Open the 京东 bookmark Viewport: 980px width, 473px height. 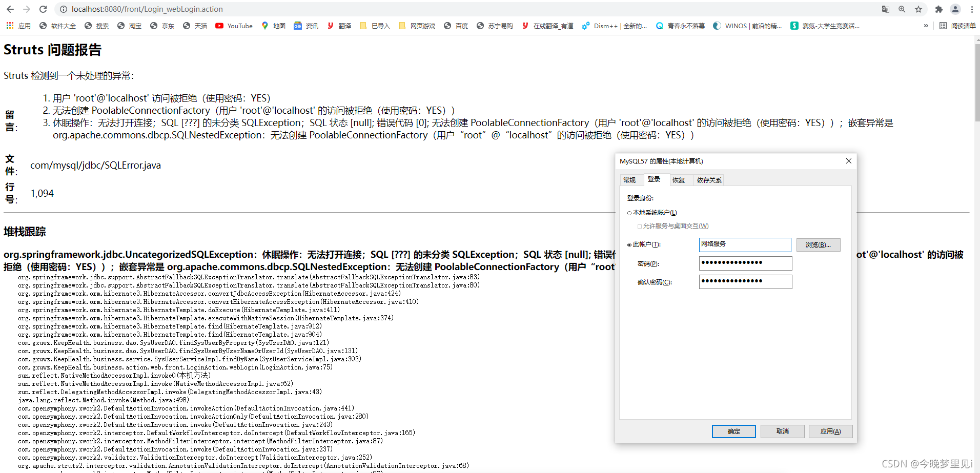click(x=162, y=26)
